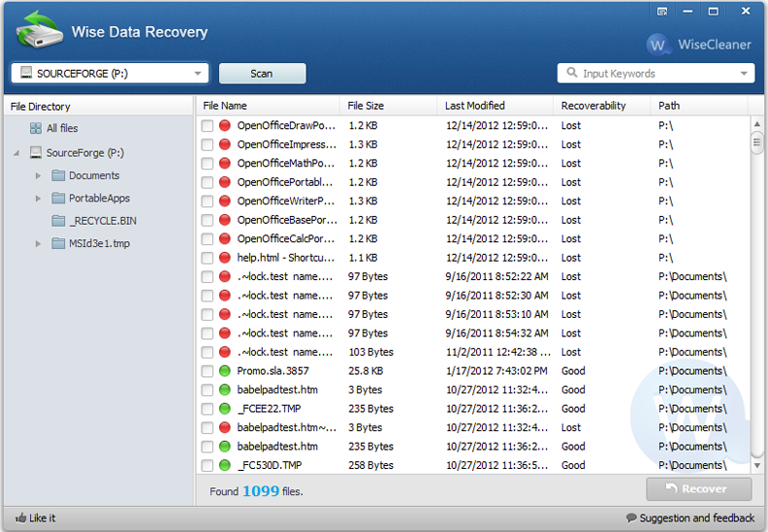Click the Documents folder icon
The height and width of the screenshot is (532, 768).
[x=58, y=175]
